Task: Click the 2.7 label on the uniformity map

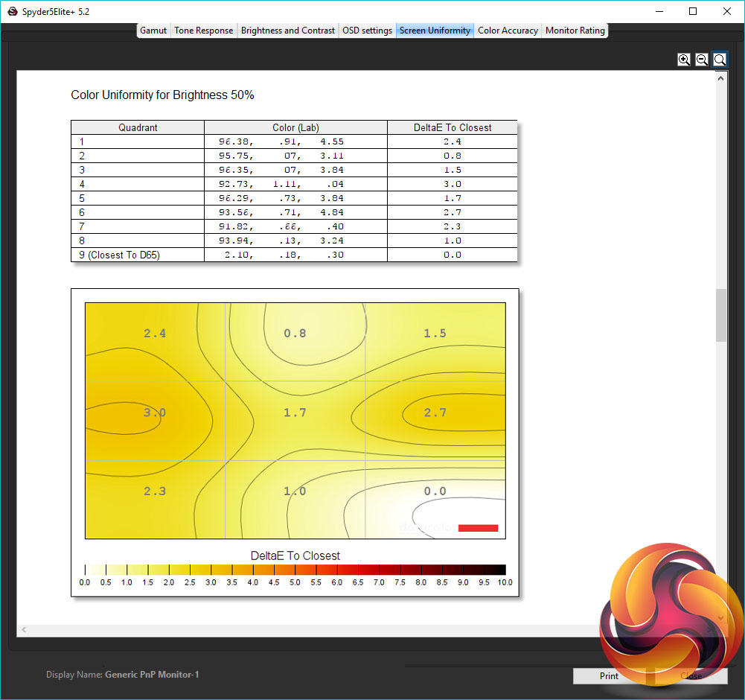Action: click(x=435, y=413)
